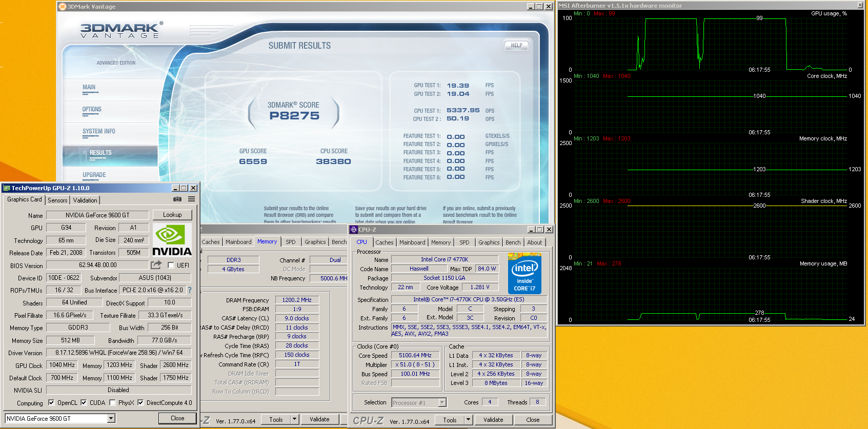Open the Processor #1 selection dropdown
Screen dimensions: 868x429
click(x=442, y=403)
